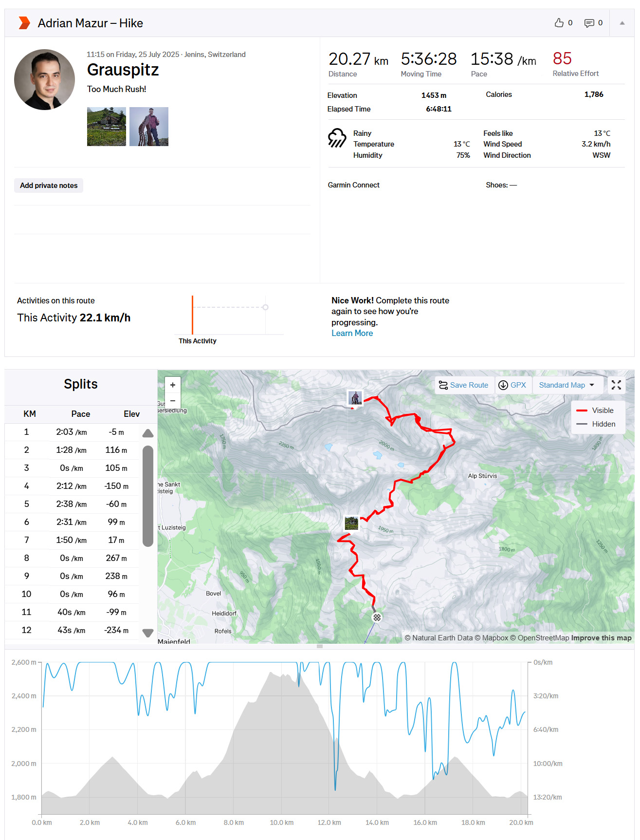The height and width of the screenshot is (840, 640).
Task: Enter fullscreen map view
Action: tap(616, 385)
